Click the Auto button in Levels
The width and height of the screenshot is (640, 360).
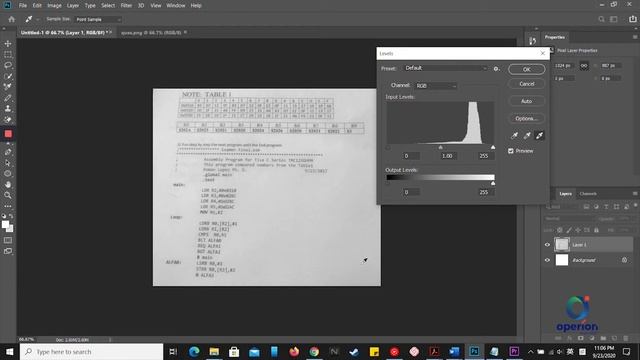(527, 101)
